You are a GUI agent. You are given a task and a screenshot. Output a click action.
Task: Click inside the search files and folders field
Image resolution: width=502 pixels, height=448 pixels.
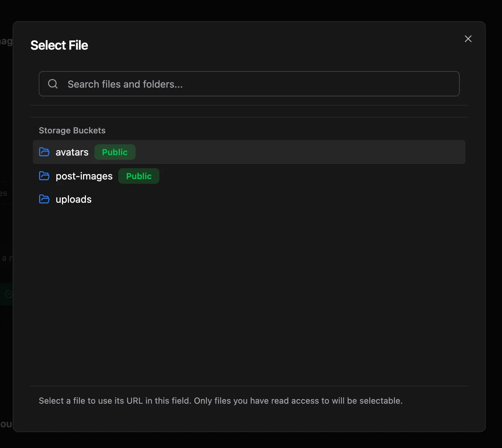click(246, 84)
